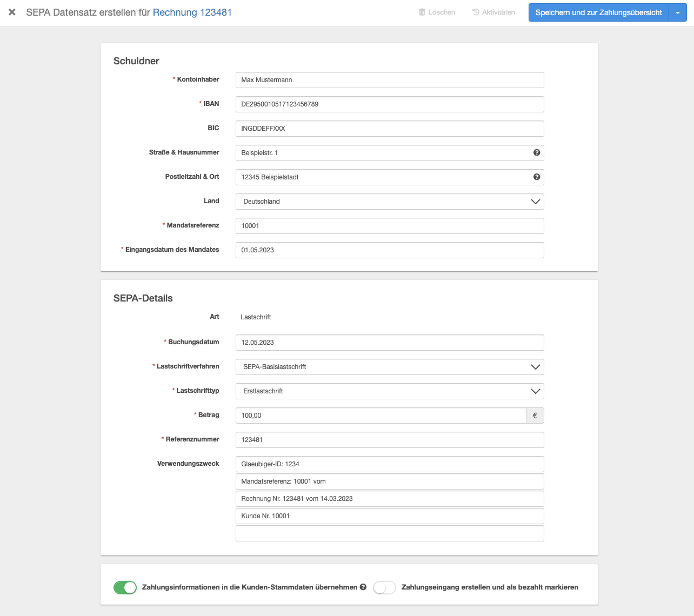Close the SEPA form with X icon
694x616 pixels.
[12, 12]
